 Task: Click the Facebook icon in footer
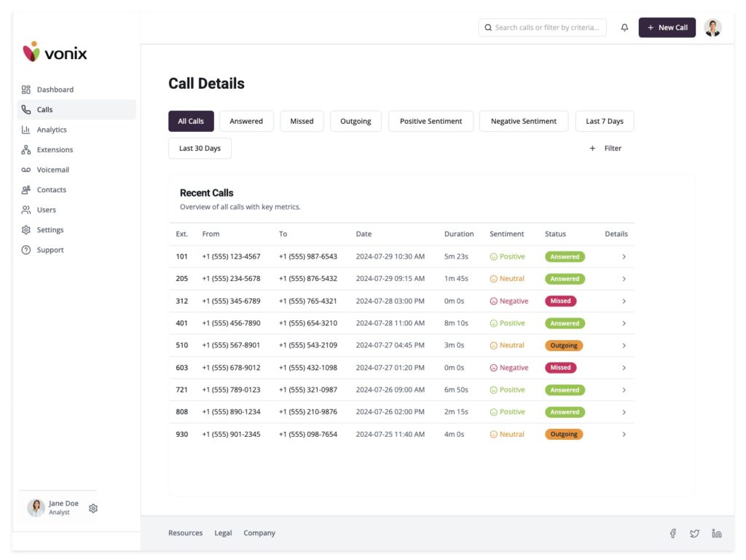pyautogui.click(x=673, y=534)
